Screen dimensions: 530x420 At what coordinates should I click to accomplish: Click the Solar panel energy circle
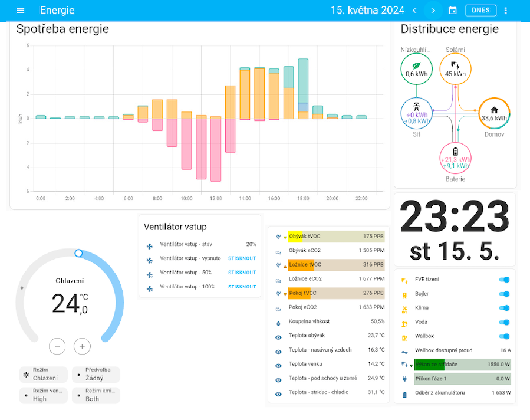455,69
